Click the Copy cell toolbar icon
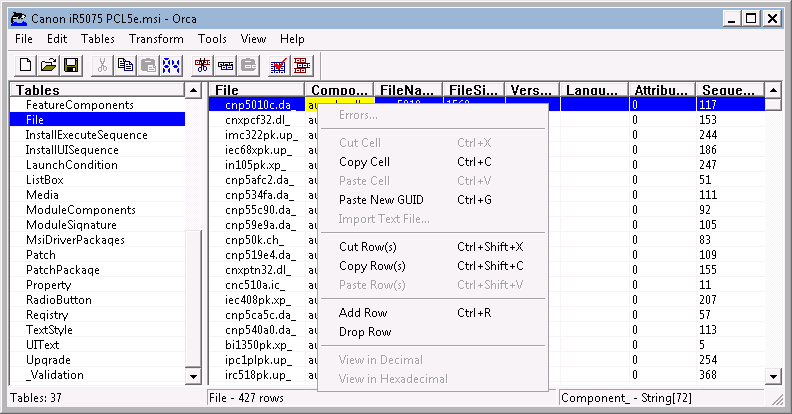 click(x=125, y=65)
